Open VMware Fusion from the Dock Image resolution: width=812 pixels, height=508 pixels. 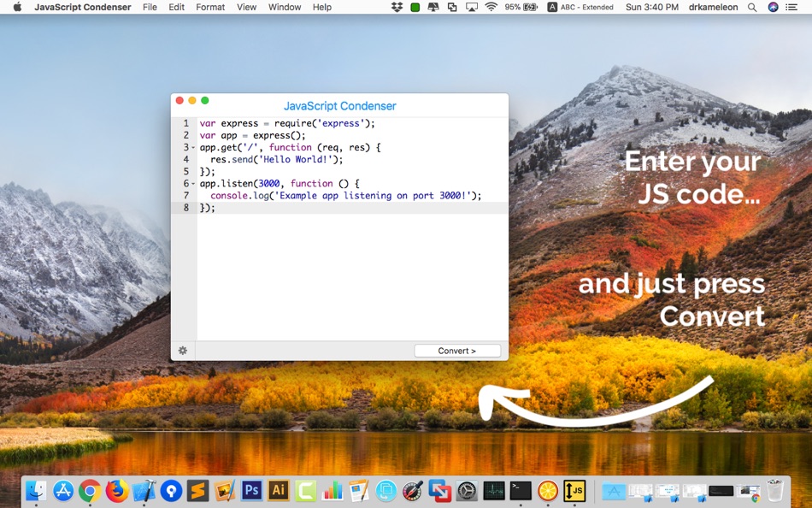click(x=440, y=490)
